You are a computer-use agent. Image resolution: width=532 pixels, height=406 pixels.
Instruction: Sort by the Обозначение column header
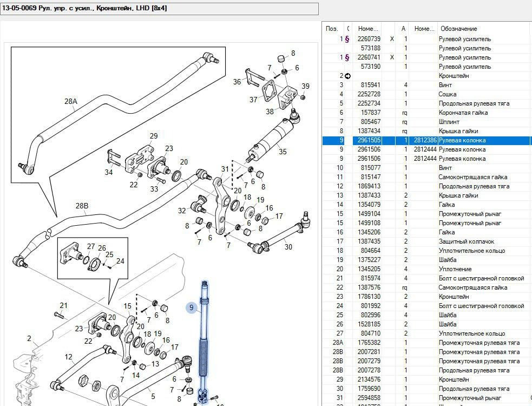click(x=458, y=28)
